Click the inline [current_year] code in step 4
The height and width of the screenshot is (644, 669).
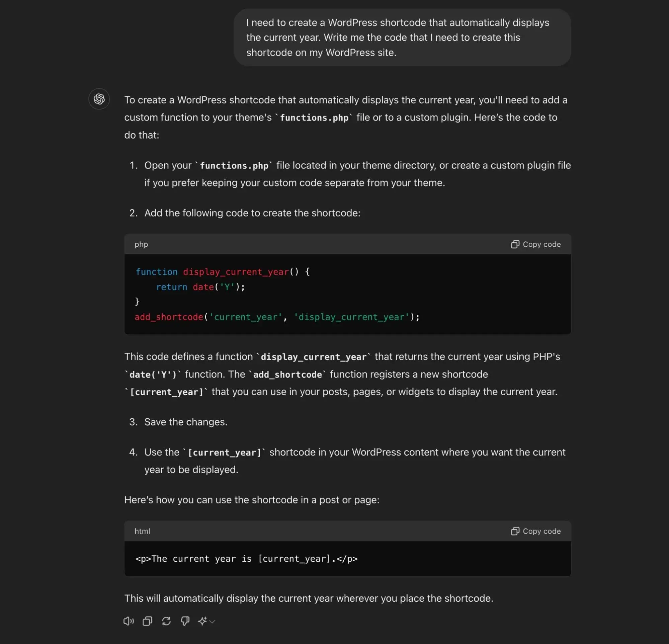224,453
